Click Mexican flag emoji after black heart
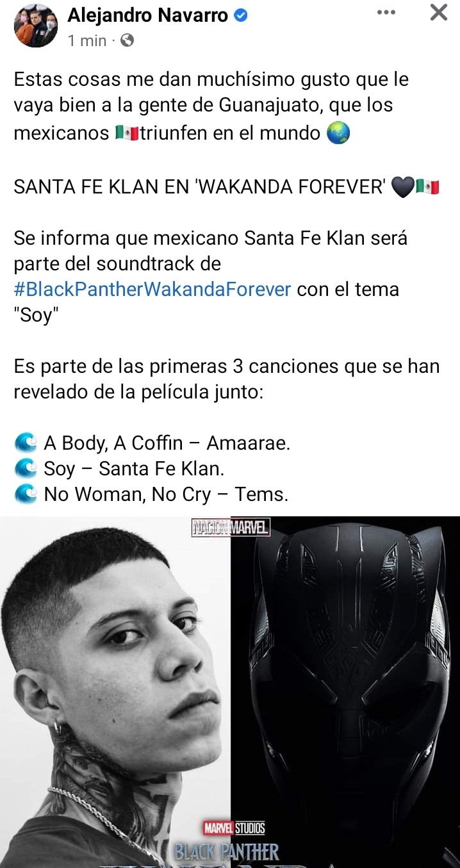This screenshot has width=460, height=868. (x=427, y=187)
